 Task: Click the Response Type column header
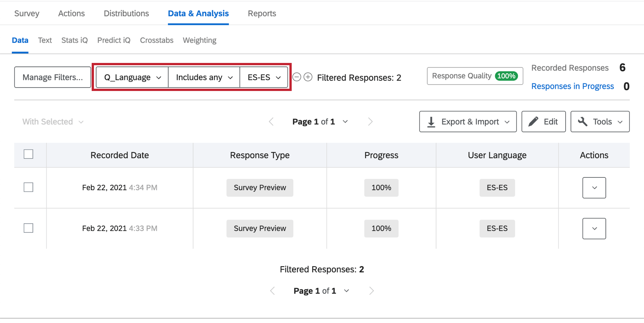pos(260,155)
